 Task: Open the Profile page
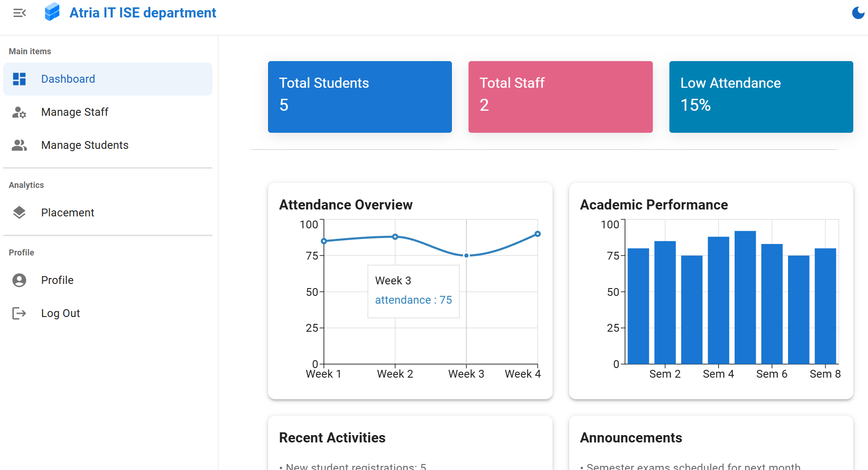(x=108, y=280)
